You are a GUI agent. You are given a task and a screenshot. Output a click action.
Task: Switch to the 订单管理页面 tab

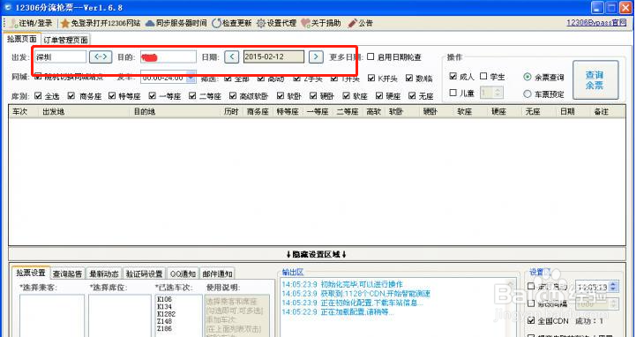click(x=65, y=40)
